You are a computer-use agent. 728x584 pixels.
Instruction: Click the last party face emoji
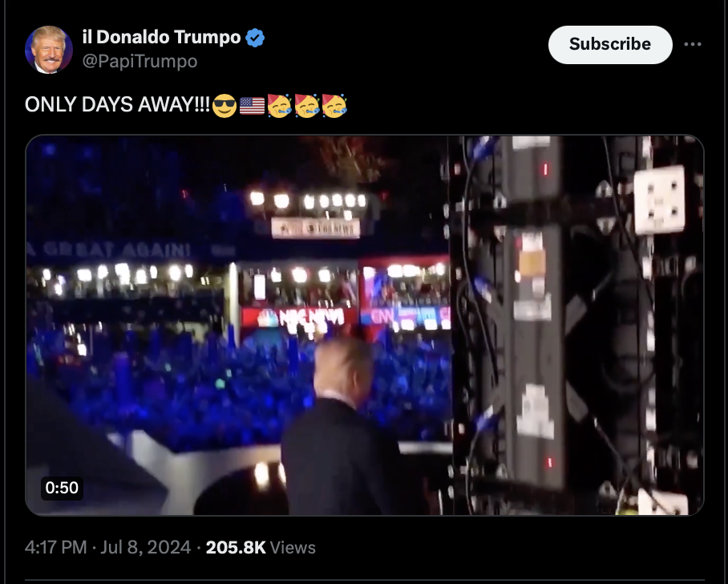(334, 105)
